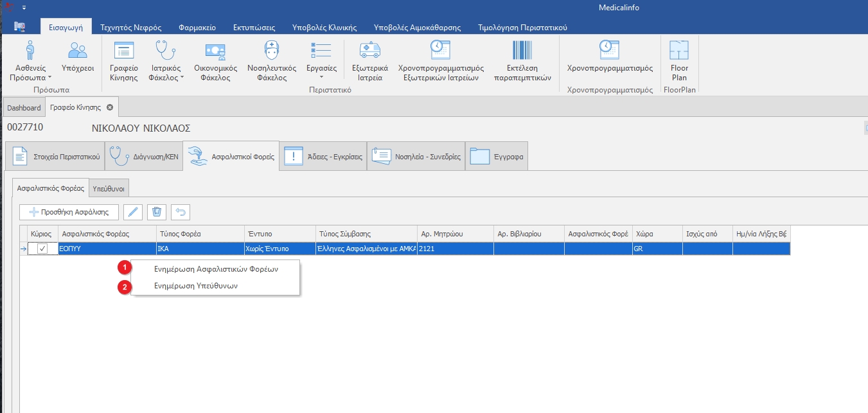
Task: Expand the Εργασίες dropdown menu
Action: coord(321,76)
